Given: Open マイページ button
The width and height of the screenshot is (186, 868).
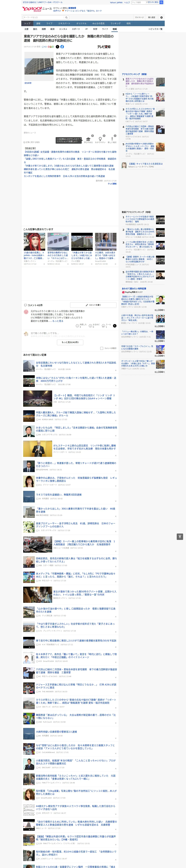Looking at the screenshot, I should click(x=139, y=18).
